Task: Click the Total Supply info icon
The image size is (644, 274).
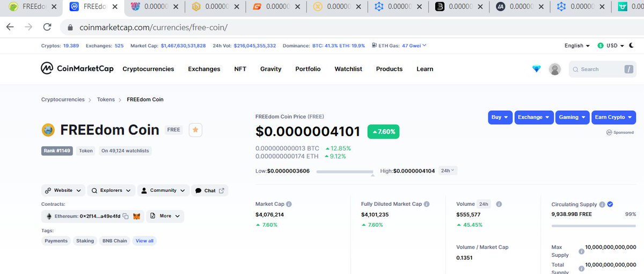Action: click(x=582, y=268)
